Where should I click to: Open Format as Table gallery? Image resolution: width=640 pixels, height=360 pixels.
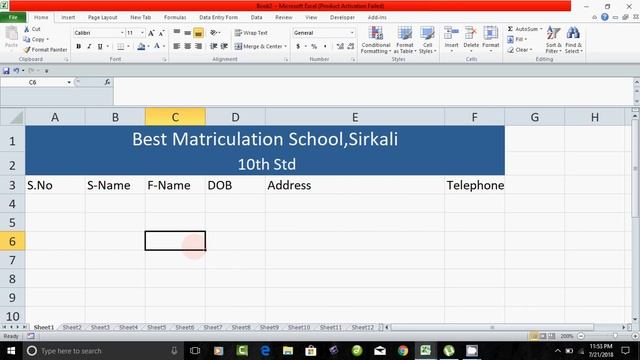(405, 40)
